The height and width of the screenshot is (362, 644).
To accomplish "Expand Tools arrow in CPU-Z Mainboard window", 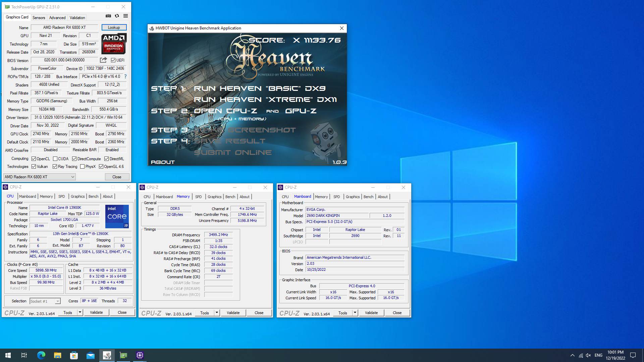I will pos(355,313).
